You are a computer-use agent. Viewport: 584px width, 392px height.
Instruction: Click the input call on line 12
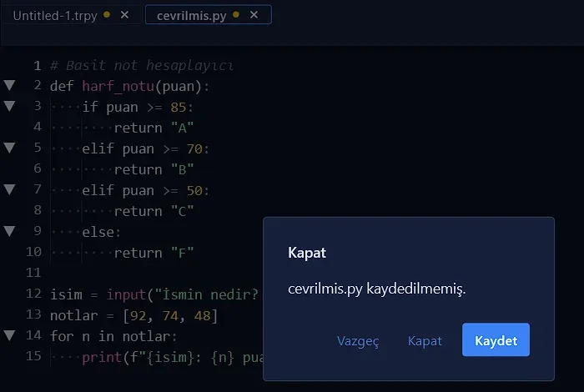click(x=126, y=295)
